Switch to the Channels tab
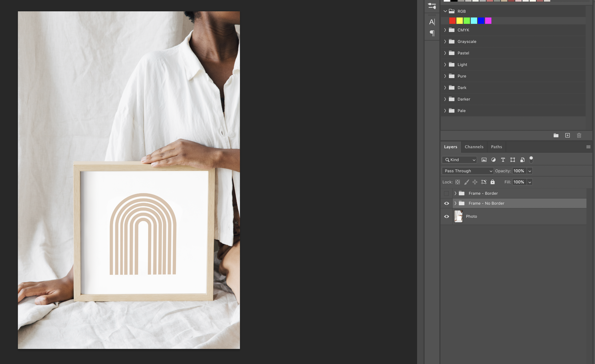 474,147
